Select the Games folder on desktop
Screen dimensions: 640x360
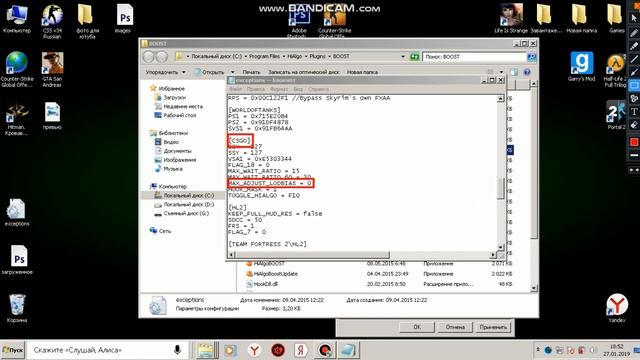coord(616,19)
